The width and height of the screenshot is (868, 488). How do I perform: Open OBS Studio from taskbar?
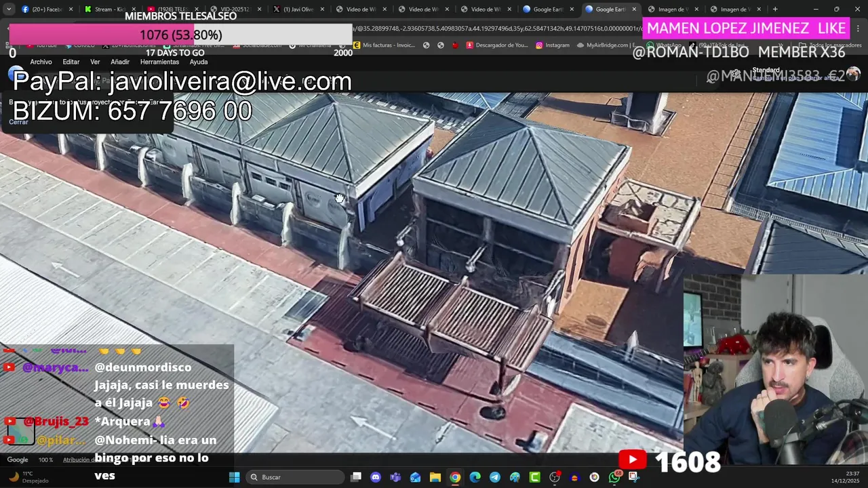pos(555,477)
